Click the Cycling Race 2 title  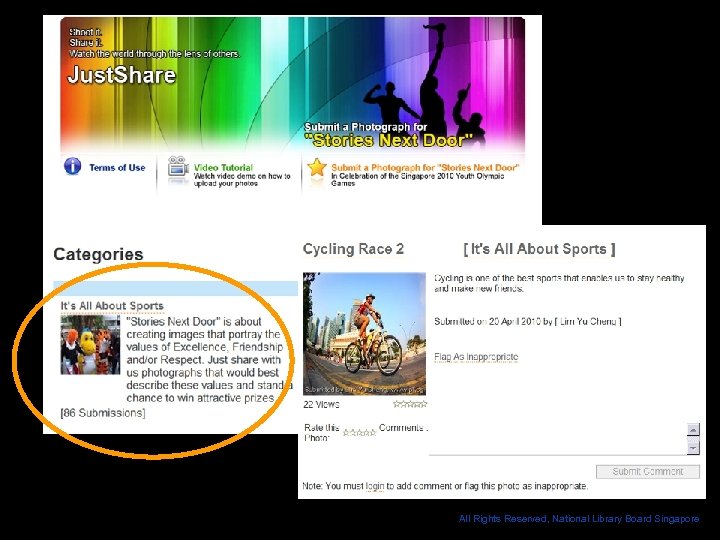pos(353,249)
